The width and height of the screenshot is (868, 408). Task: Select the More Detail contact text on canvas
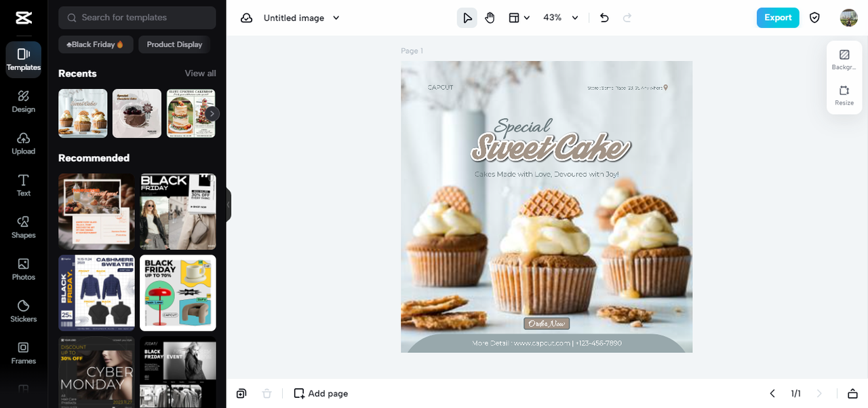coord(547,344)
